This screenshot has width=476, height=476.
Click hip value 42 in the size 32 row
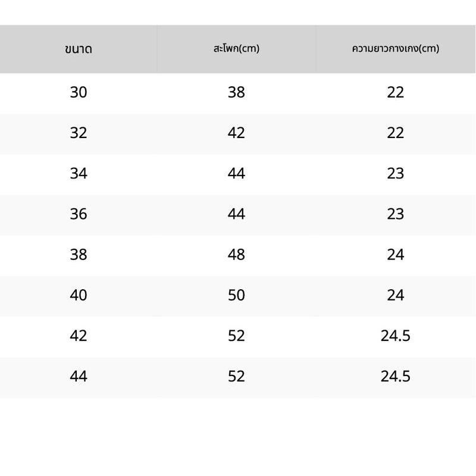pos(236,133)
